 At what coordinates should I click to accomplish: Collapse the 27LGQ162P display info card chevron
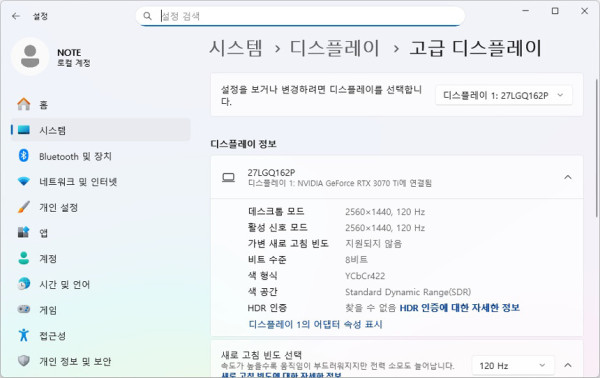568,177
